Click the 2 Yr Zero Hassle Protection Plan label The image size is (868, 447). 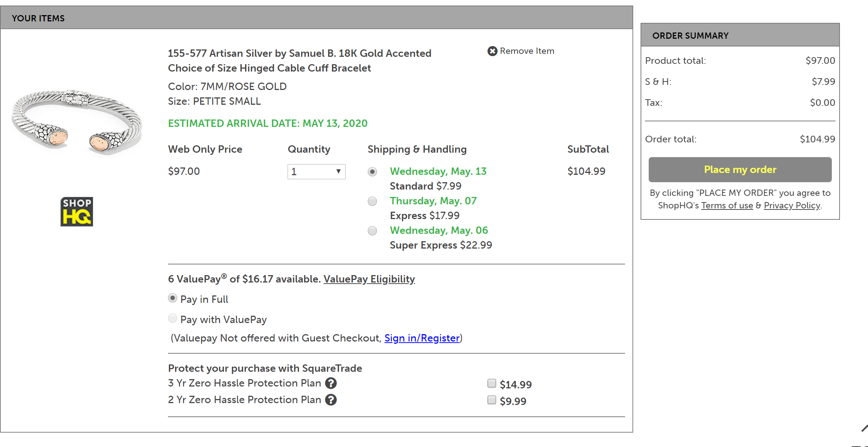(x=244, y=400)
